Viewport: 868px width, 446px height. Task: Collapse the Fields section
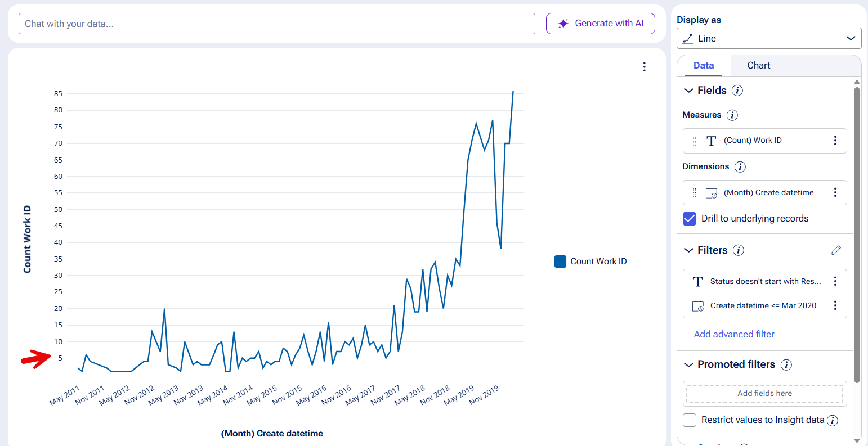(x=688, y=91)
